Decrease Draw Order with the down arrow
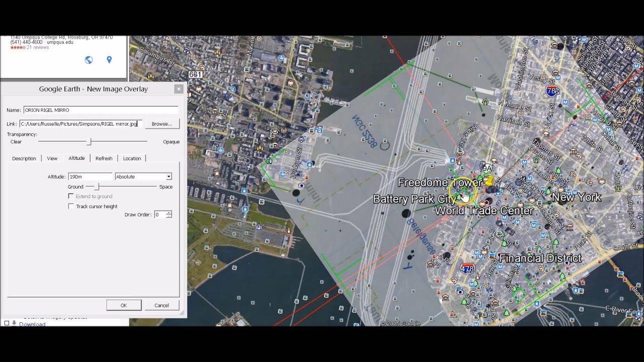This screenshot has height=362, width=644. pos(169,216)
